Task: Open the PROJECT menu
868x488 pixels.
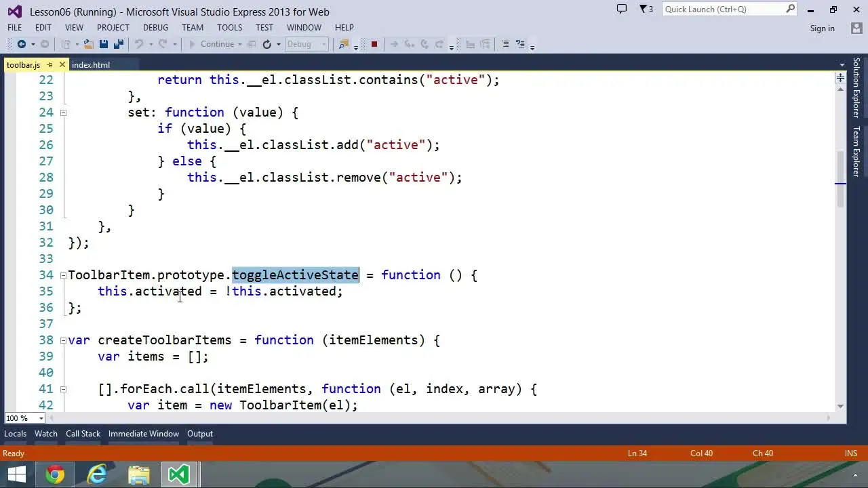Action: [x=113, y=28]
